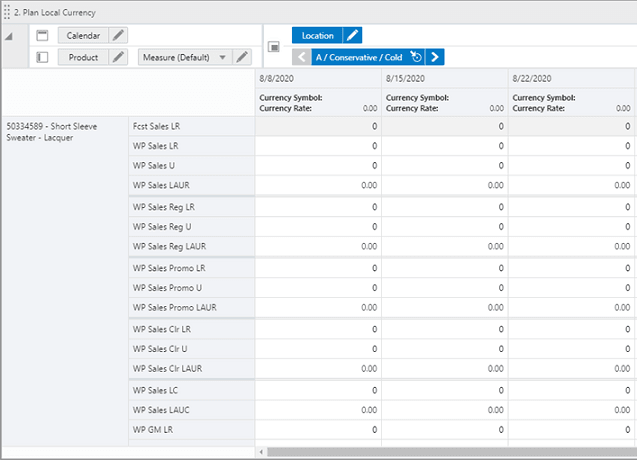Select the WP Sales Reg U measure row
The height and width of the screenshot is (460, 637).
click(191, 227)
